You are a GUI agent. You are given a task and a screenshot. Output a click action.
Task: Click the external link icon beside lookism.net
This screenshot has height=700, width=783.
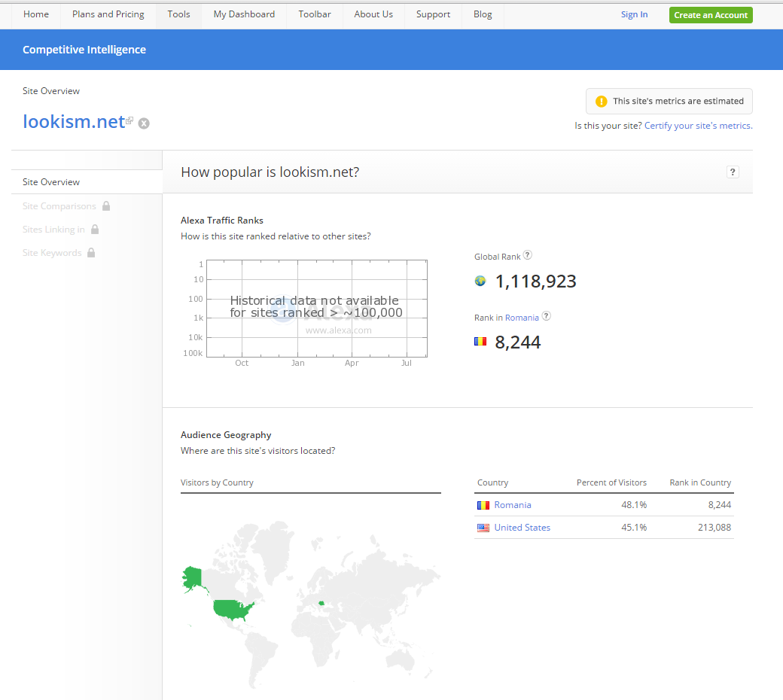coord(129,120)
